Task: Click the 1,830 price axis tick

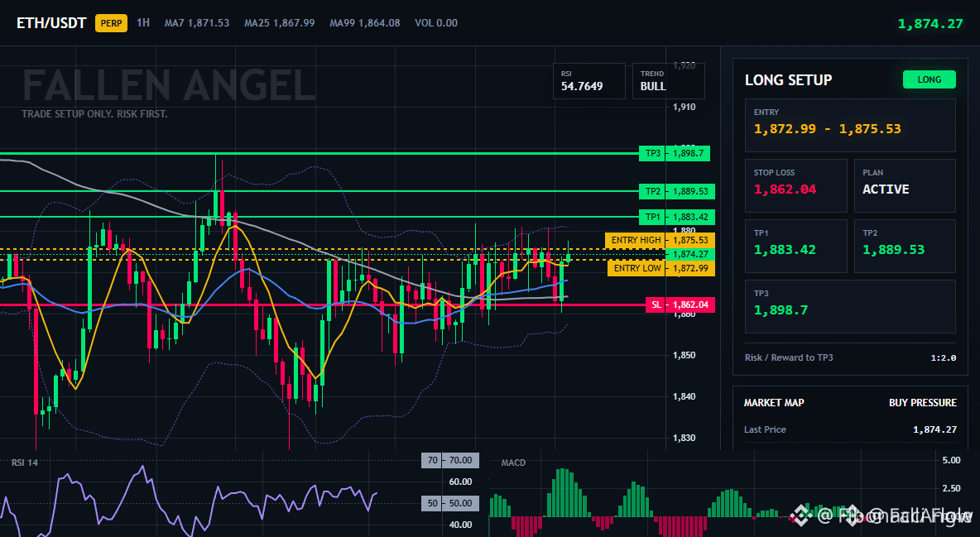Action: point(684,438)
